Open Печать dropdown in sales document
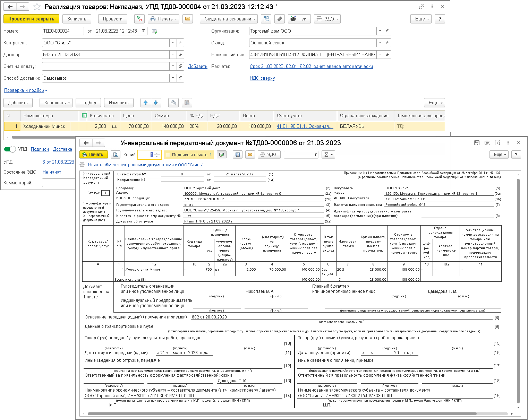 pos(163,19)
